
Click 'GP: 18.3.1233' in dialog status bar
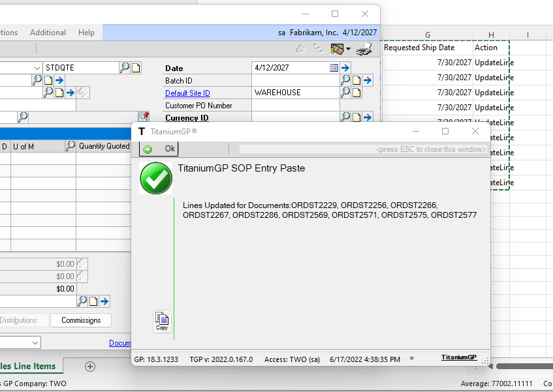pos(156,359)
